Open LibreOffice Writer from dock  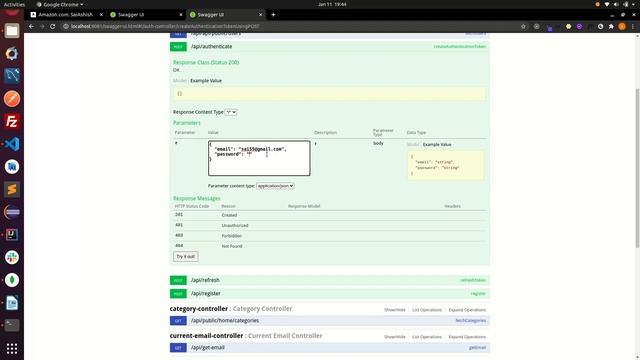(x=12, y=303)
